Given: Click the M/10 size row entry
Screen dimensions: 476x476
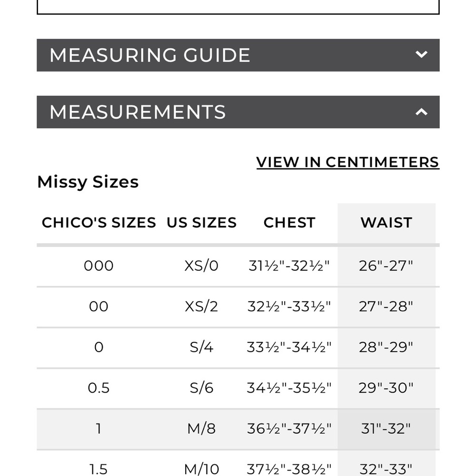Looking at the screenshot, I should pyautogui.click(x=201, y=469).
